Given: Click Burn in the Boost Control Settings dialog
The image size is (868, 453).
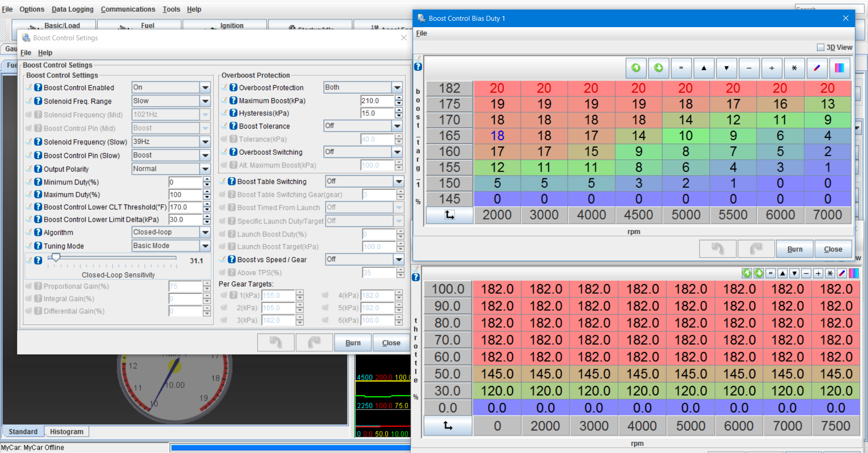Looking at the screenshot, I should click(x=353, y=343).
